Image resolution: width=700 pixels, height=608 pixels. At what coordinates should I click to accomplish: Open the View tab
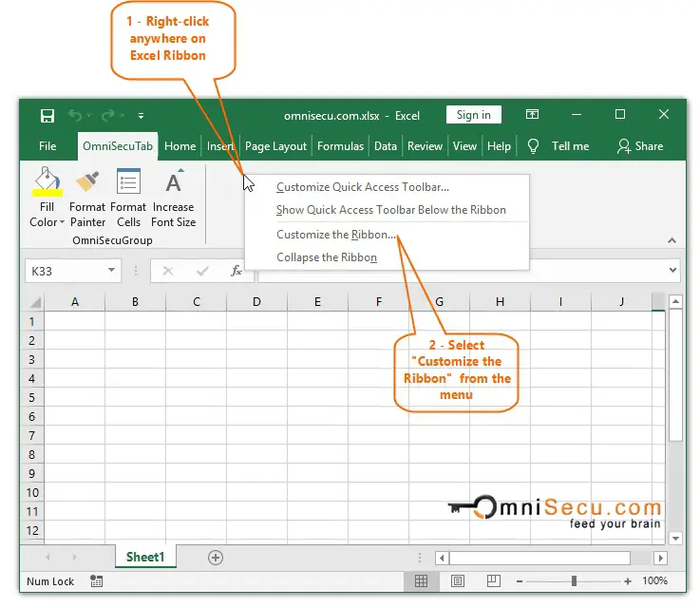[464, 146]
